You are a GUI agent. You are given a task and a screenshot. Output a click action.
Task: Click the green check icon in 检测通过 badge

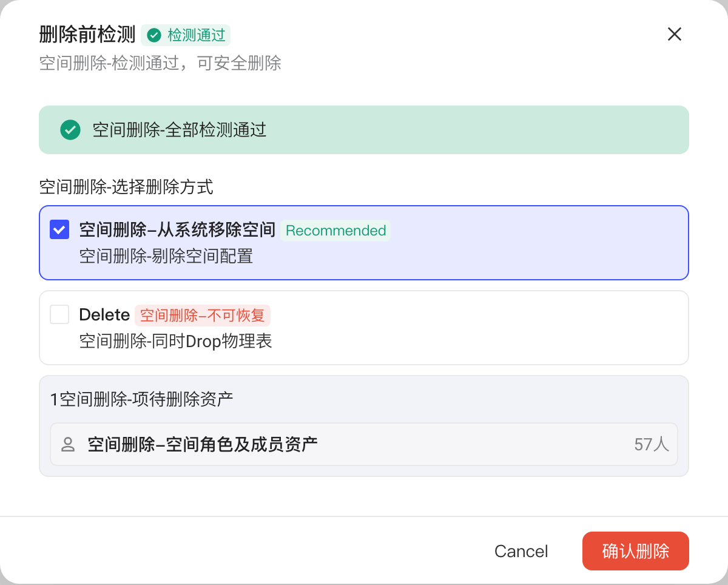pos(154,35)
